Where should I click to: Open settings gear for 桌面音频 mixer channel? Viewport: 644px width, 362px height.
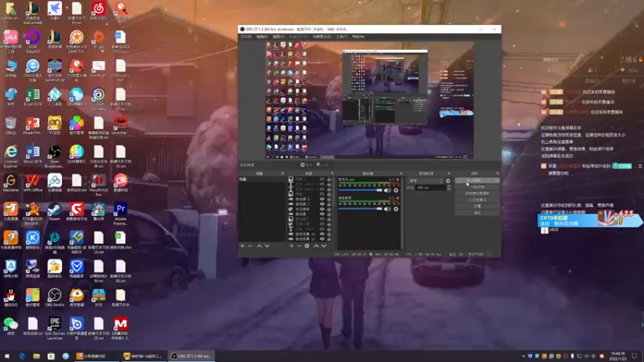pos(396,209)
